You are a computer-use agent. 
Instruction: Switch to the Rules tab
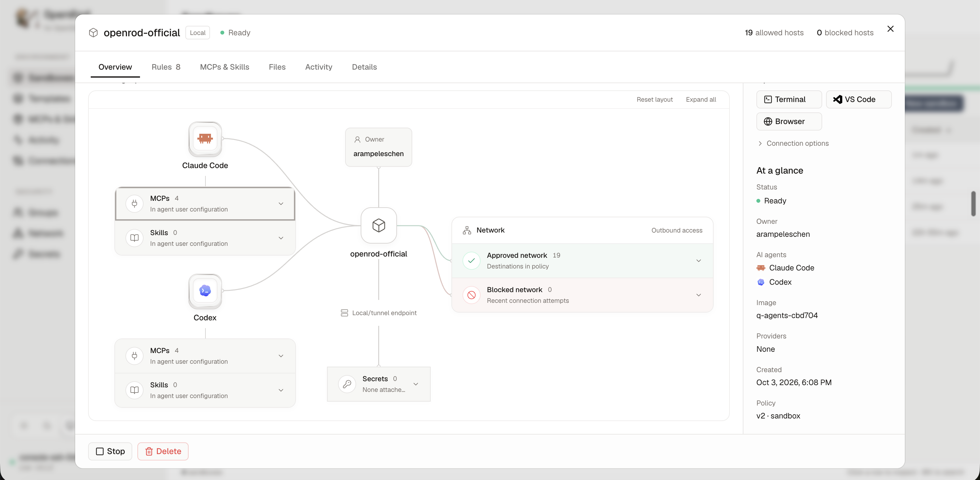166,67
